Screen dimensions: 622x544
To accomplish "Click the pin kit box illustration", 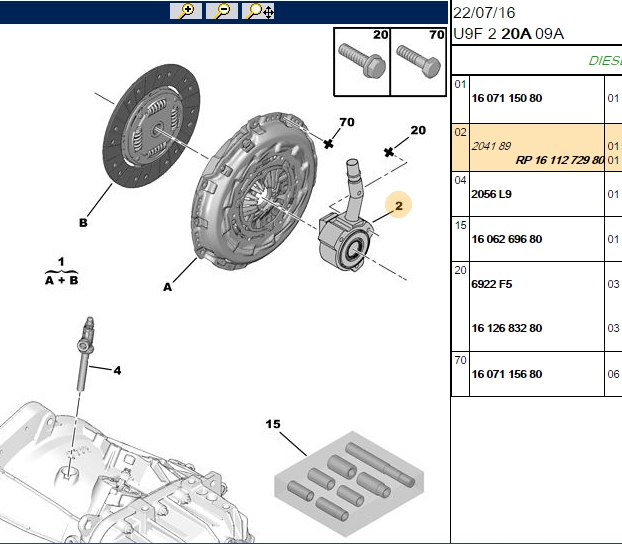I will [x=349, y=484].
